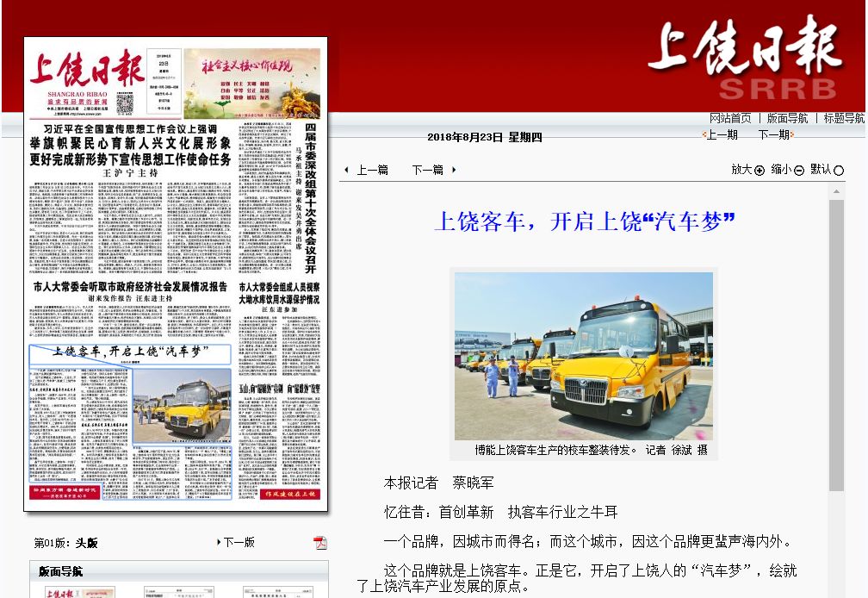Click the date 2018年8月23日 星期四
This screenshot has width=868, height=598.
click(x=484, y=137)
